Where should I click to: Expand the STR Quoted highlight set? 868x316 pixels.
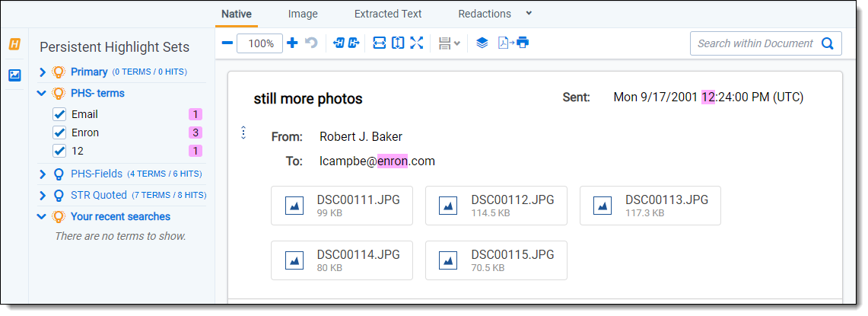tap(43, 196)
